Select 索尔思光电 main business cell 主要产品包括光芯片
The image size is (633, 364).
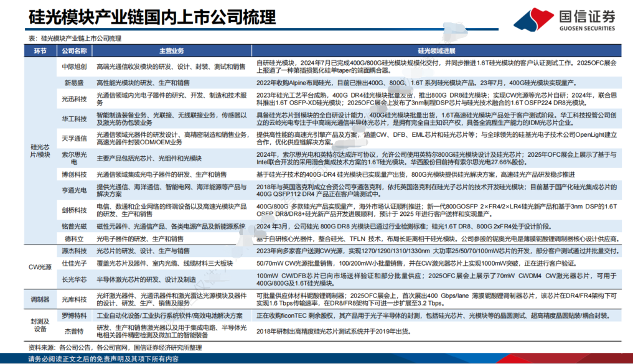(x=149, y=158)
